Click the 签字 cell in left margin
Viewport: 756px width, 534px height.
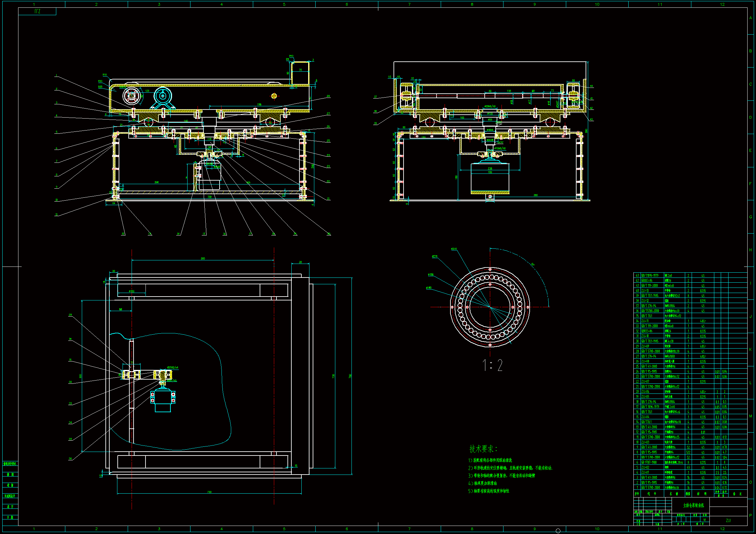click(10, 507)
